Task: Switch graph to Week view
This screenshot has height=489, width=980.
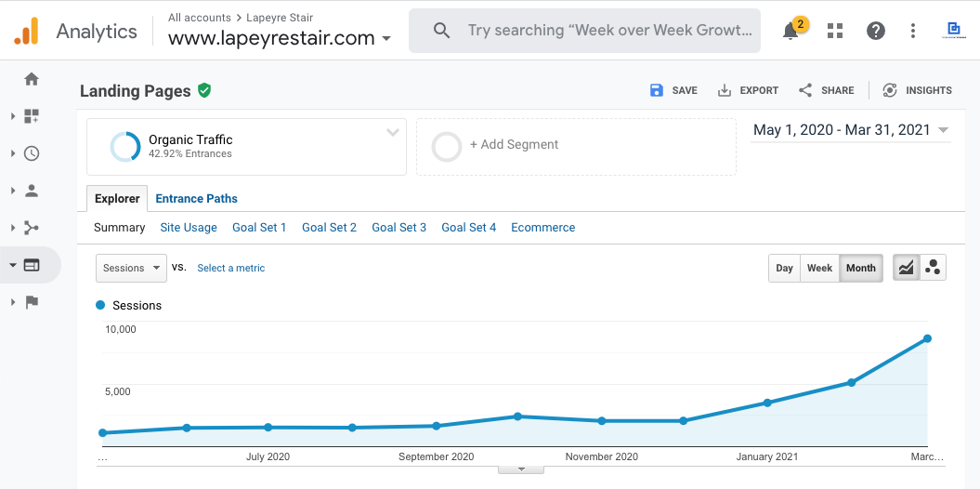Action: (x=819, y=268)
